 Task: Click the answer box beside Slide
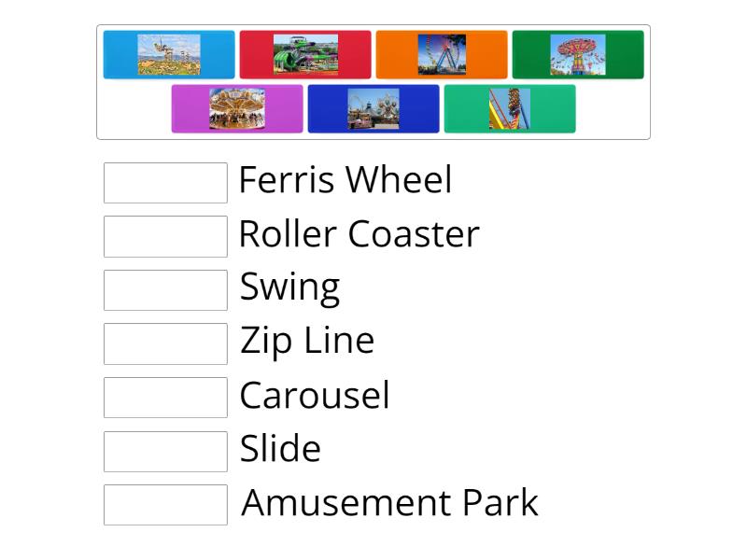tap(165, 452)
